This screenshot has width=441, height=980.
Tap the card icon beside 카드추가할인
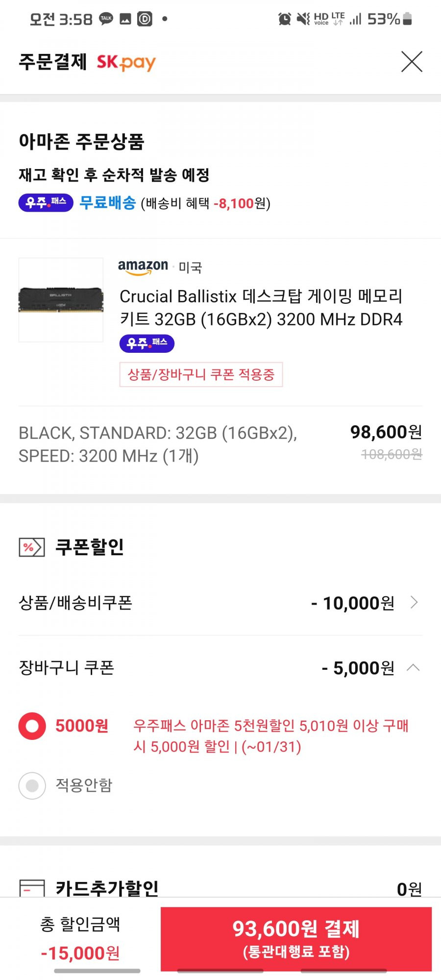pyautogui.click(x=32, y=888)
